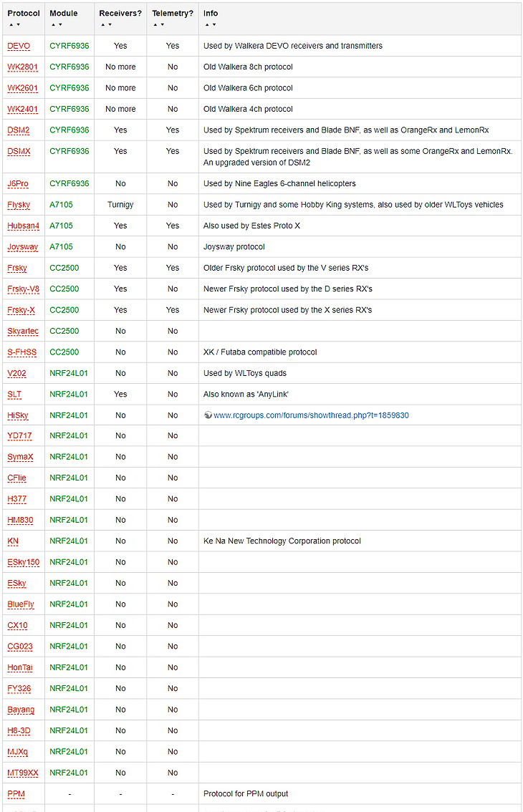Select 'Used by Nine Eagles 6-channel helicopters' text
The height and width of the screenshot is (812, 523).
(279, 184)
